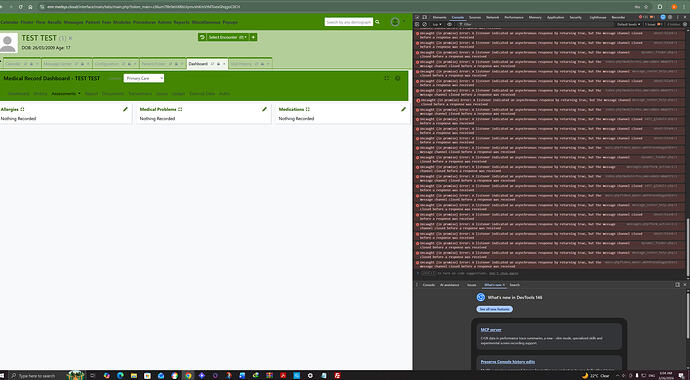Screen dimensions: 690x380
Task: Add a new encounter with the plus button
Action: tap(253, 37)
